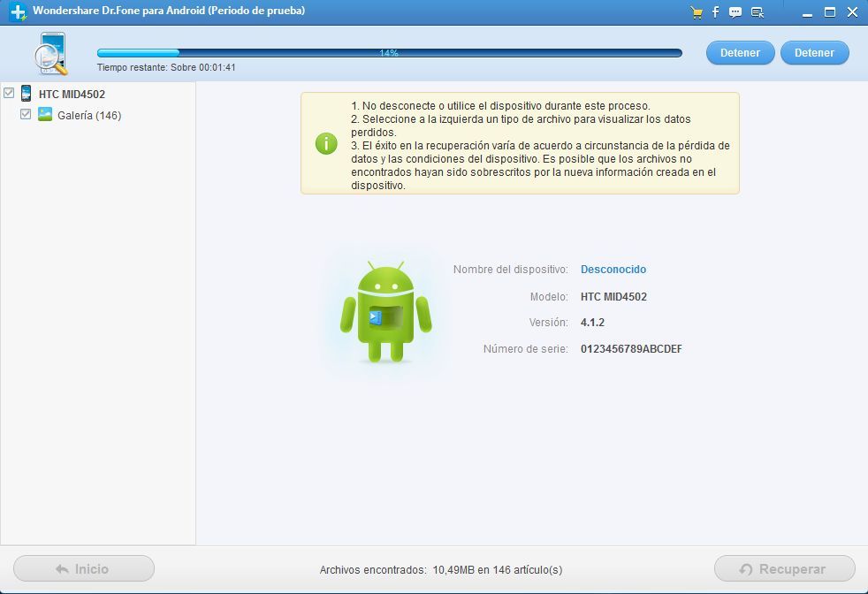Toggle the HTC MID4502 checkbox

coord(9,93)
